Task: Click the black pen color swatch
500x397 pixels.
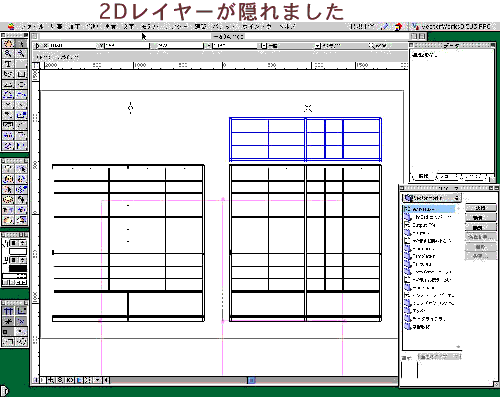Action: tap(18, 268)
